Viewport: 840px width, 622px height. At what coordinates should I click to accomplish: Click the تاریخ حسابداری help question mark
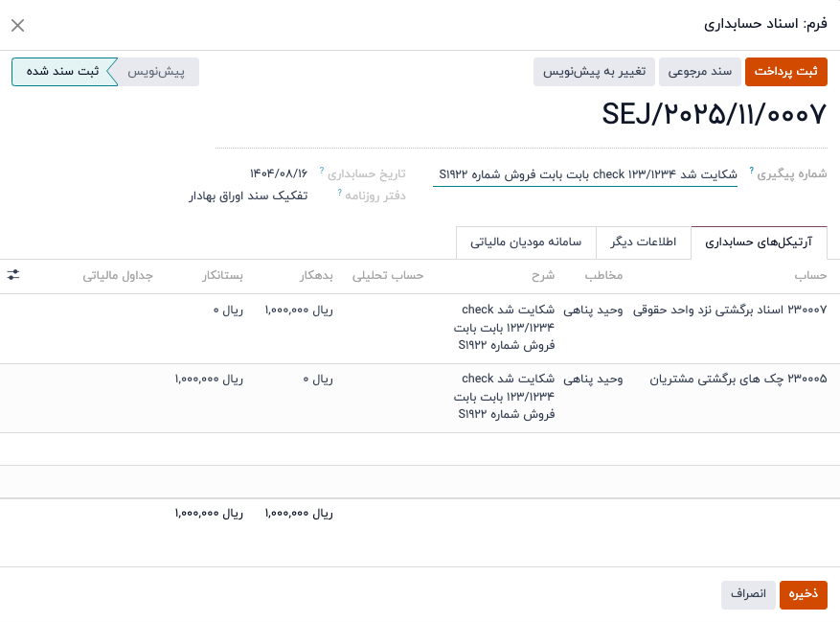pyautogui.click(x=322, y=170)
